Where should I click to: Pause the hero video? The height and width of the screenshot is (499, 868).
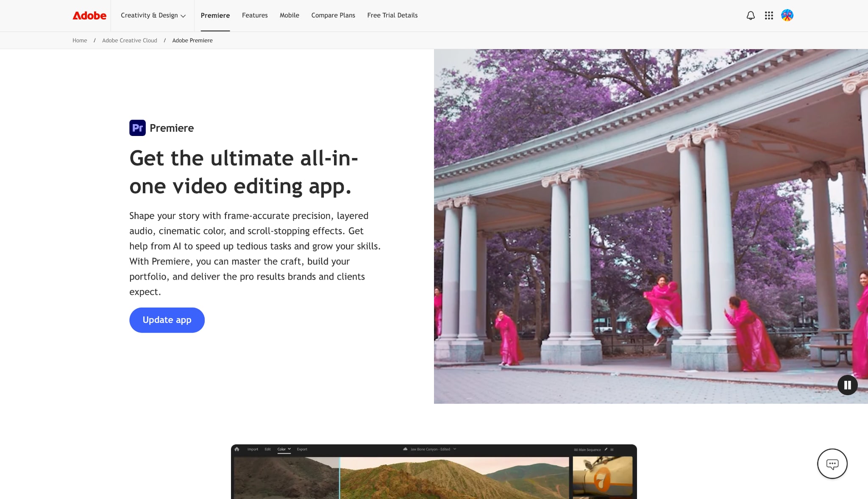[847, 385]
